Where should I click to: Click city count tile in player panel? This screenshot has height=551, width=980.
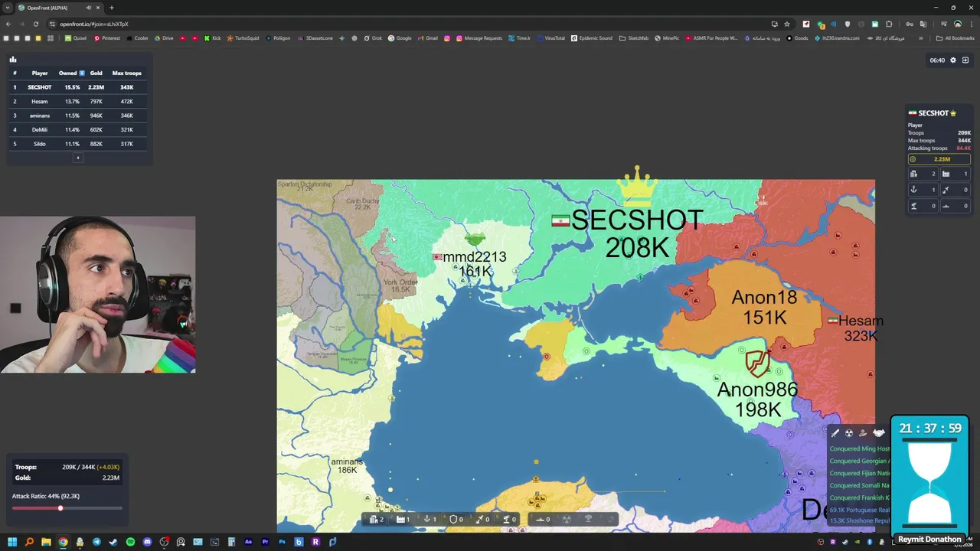point(923,174)
